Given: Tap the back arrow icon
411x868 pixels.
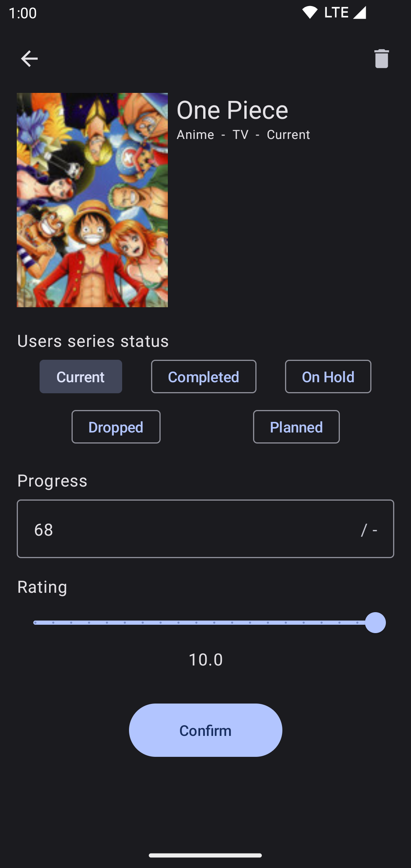Looking at the screenshot, I should click(x=29, y=59).
